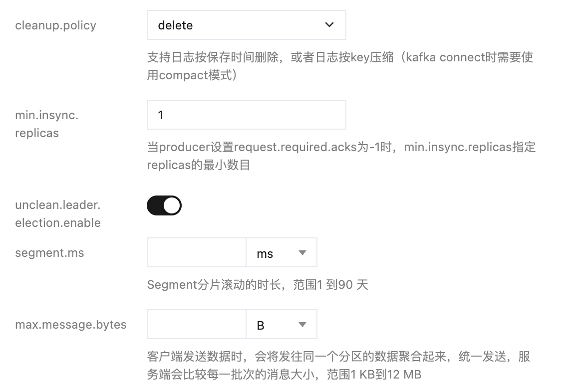Click the Segment rolling duration help text
Image resolution: width=572 pixels, height=392 pixels.
tap(258, 285)
